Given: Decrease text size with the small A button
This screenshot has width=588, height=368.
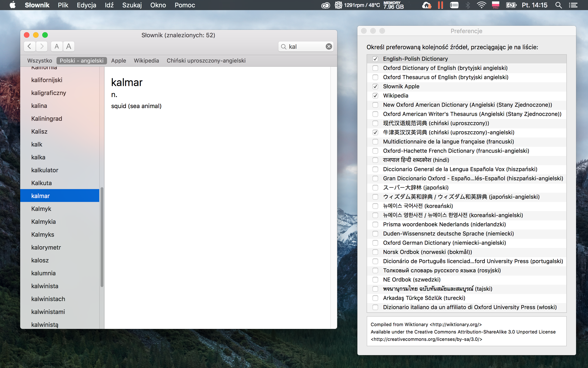Looking at the screenshot, I should point(57,47).
